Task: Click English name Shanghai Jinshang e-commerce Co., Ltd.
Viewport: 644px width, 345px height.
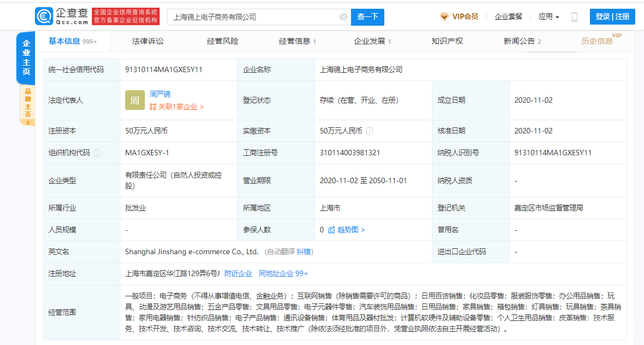Action: click(192, 252)
